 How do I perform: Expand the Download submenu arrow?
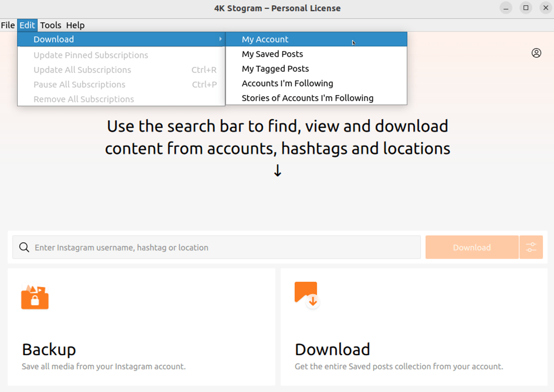pyautogui.click(x=220, y=39)
